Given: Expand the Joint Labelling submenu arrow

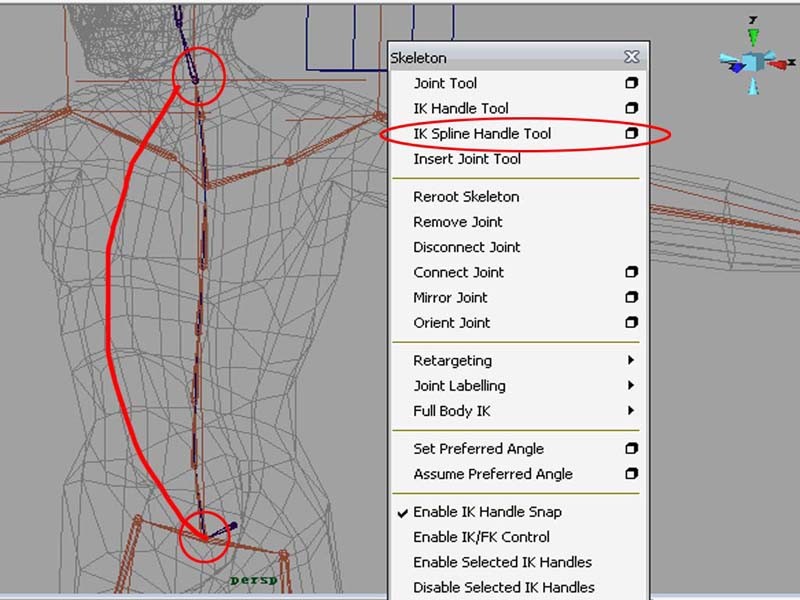Looking at the screenshot, I should pyautogui.click(x=631, y=385).
